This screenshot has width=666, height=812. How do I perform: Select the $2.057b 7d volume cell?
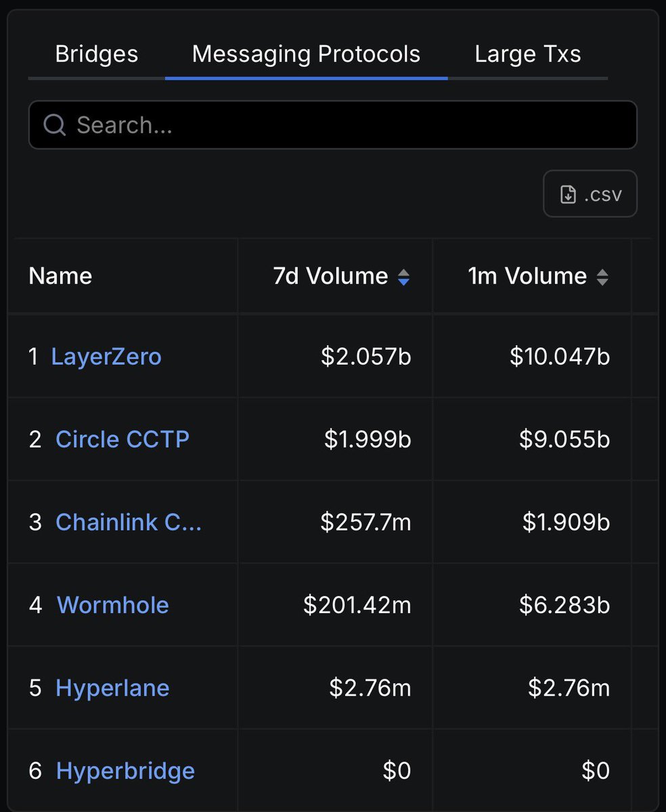point(335,357)
